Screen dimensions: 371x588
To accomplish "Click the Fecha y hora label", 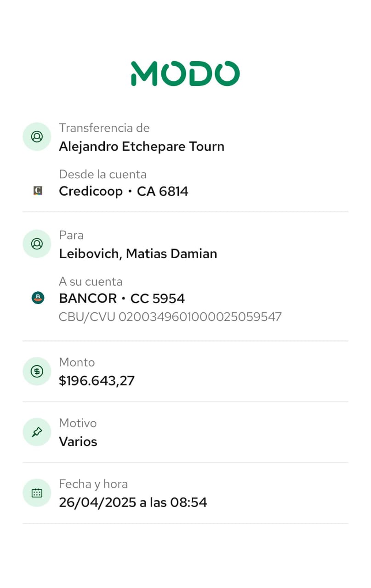I will pyautogui.click(x=93, y=484).
